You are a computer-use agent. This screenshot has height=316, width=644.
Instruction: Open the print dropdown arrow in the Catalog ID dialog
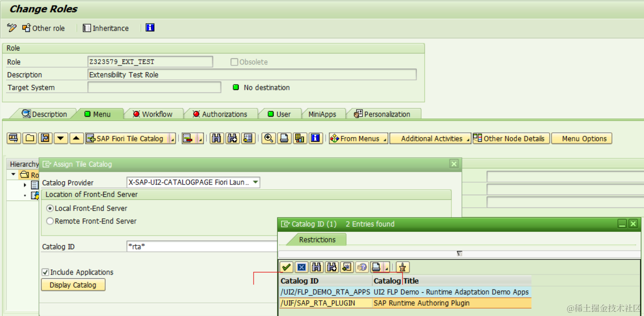coord(386,267)
